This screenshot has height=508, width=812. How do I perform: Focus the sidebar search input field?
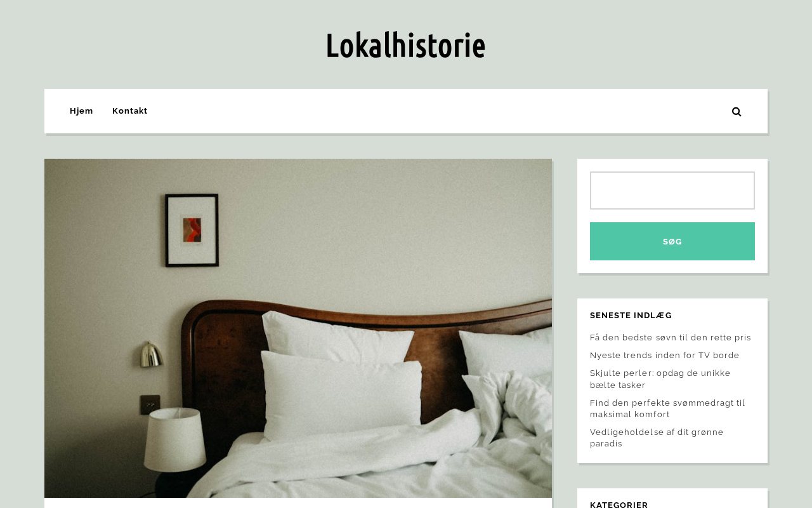click(x=672, y=190)
